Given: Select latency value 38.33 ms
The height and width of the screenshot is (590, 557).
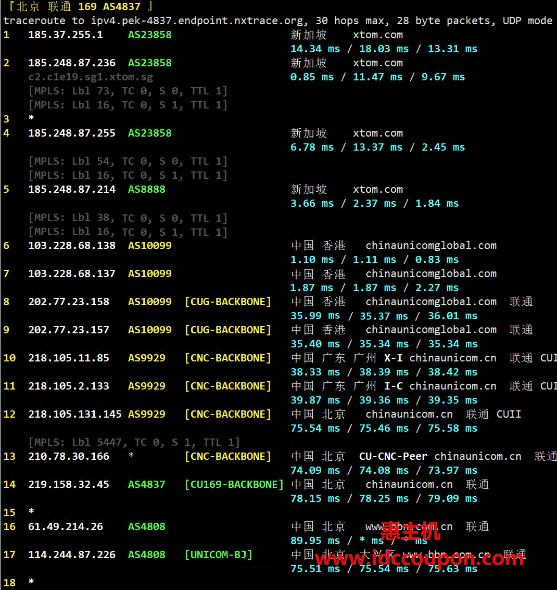Looking at the screenshot, I should pyautogui.click(x=315, y=372).
